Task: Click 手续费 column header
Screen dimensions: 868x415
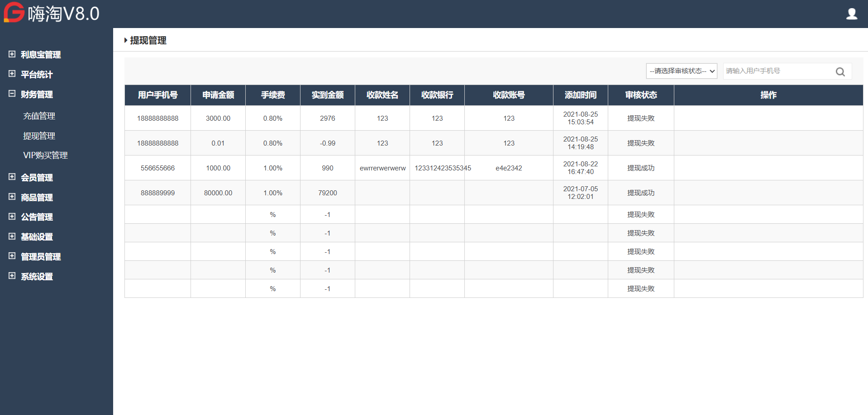Action: coord(273,95)
